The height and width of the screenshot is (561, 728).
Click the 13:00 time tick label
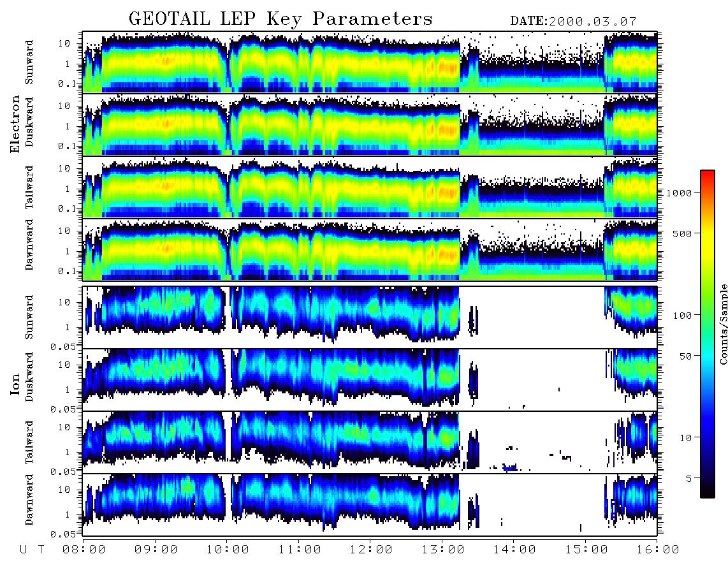click(x=443, y=550)
